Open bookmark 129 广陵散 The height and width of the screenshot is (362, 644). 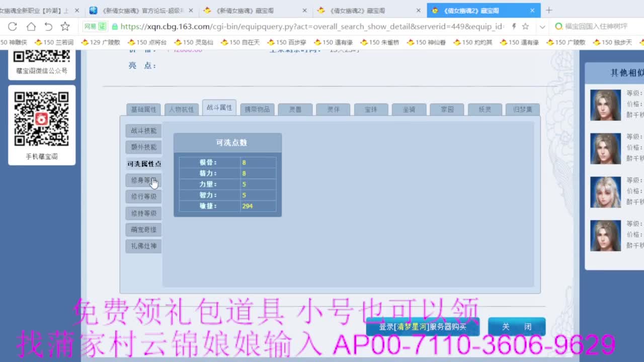click(101, 43)
